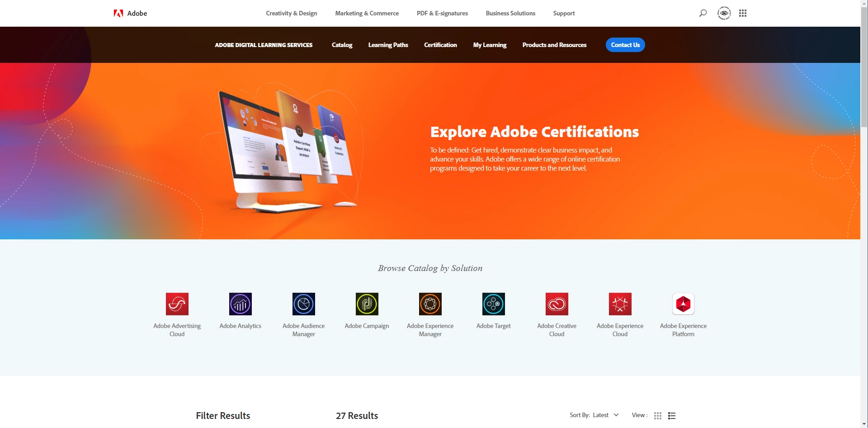This screenshot has width=868, height=428.
Task: Click the Filter Results heading
Action: (x=223, y=415)
